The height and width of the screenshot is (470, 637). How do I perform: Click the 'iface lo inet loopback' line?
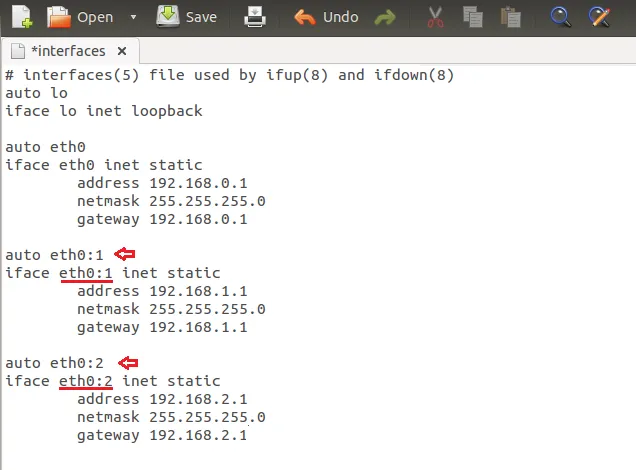coord(104,111)
